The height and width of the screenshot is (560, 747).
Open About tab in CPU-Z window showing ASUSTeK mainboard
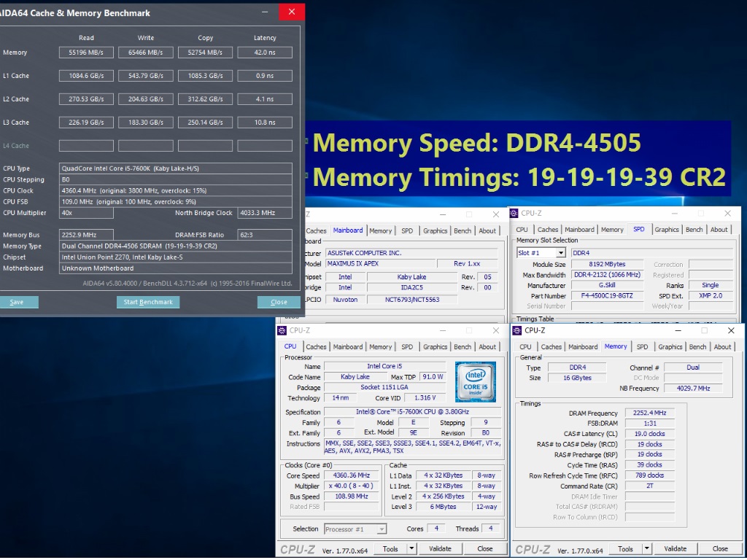[487, 230]
